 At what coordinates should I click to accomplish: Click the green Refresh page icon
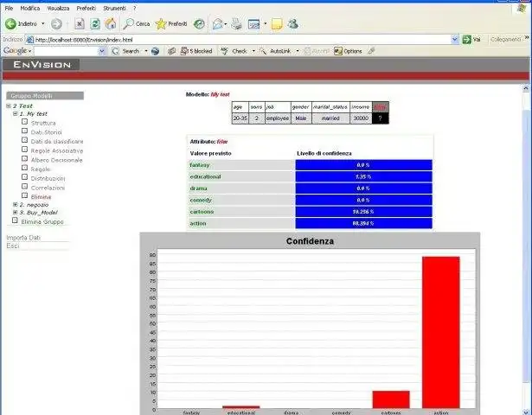pos(95,23)
